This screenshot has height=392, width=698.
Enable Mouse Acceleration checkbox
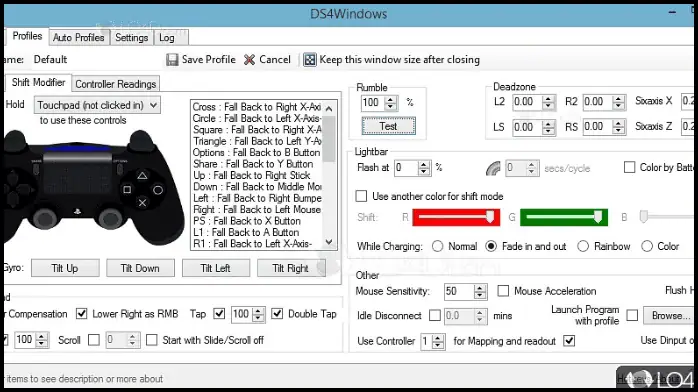[503, 291]
